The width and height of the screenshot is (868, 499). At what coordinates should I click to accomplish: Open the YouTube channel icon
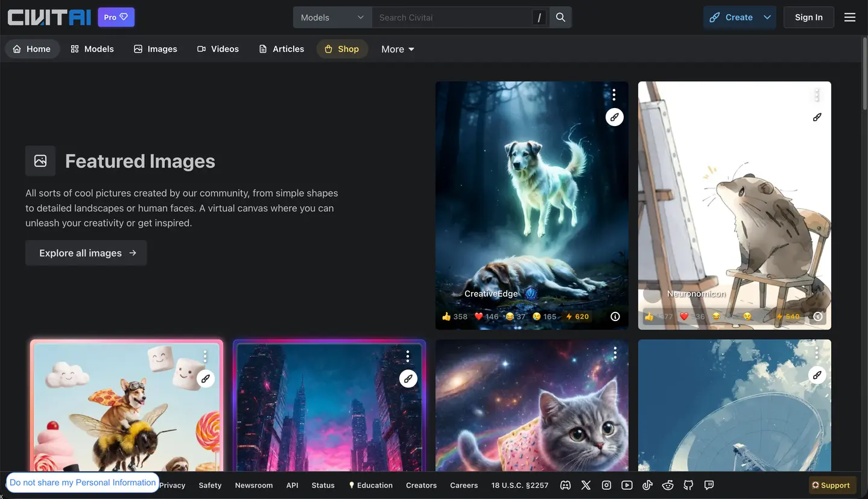click(x=627, y=485)
